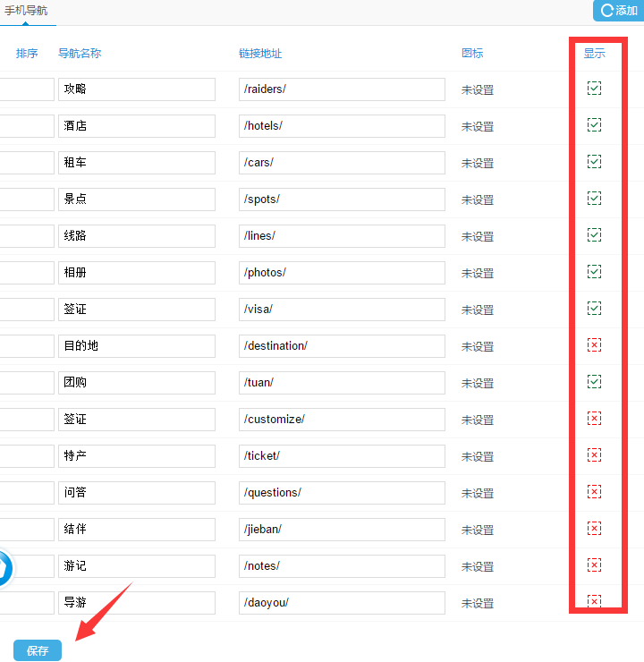This screenshot has width=644, height=662.
Task: Toggle display checkbox for 租车 row
Action: (x=594, y=162)
